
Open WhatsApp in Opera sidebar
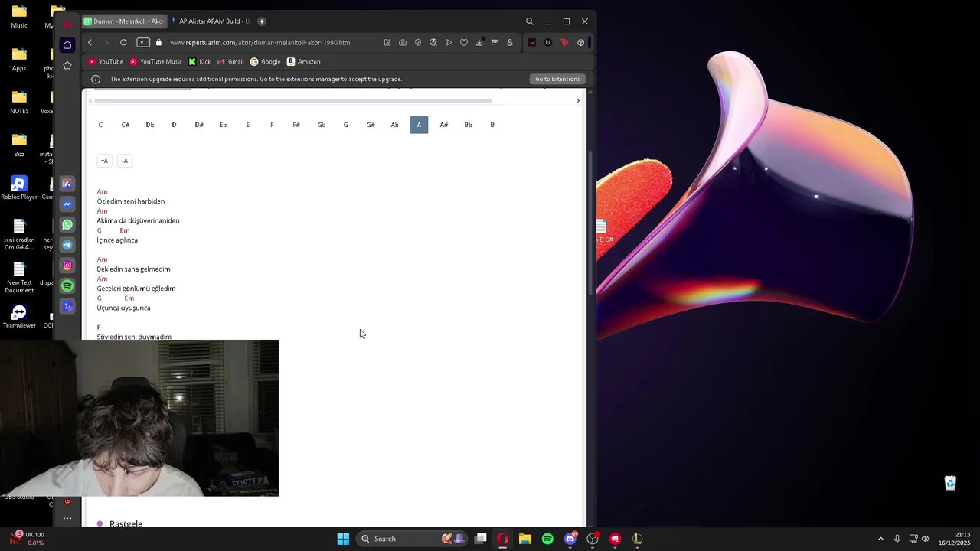point(67,224)
